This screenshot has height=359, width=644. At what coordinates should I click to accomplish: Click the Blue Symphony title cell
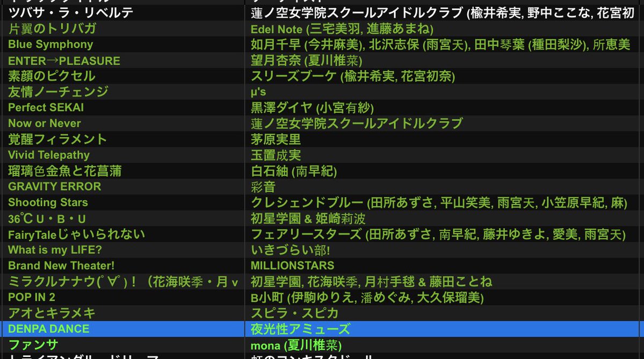click(x=50, y=45)
